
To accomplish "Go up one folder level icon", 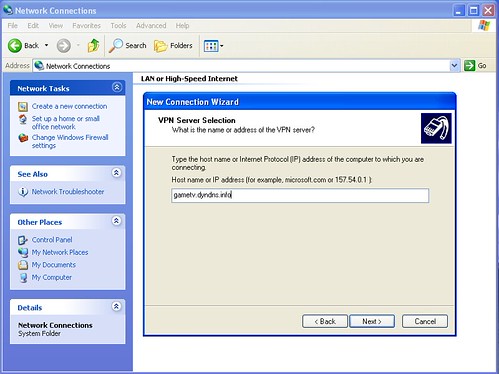I will coord(93,46).
